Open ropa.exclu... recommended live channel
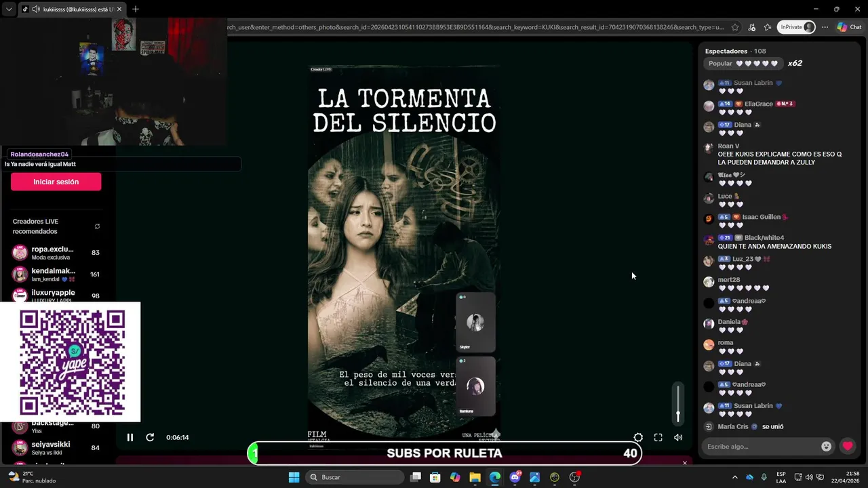 coord(56,253)
